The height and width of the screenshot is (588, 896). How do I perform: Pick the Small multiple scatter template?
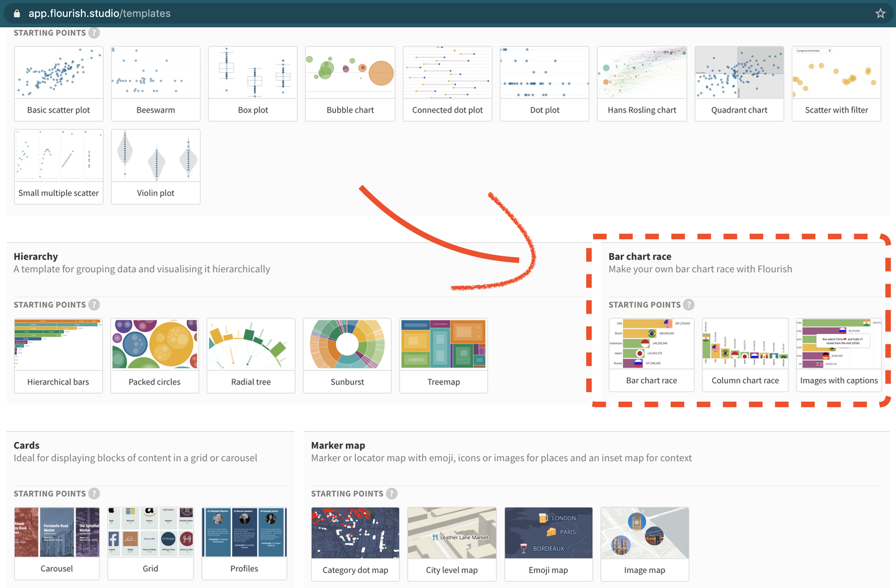(58, 167)
